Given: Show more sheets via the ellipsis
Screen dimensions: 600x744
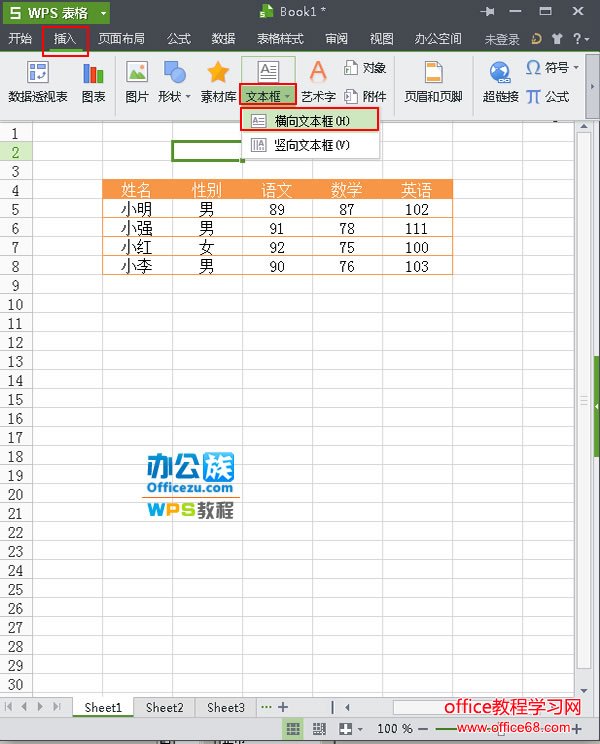Looking at the screenshot, I should [x=267, y=707].
